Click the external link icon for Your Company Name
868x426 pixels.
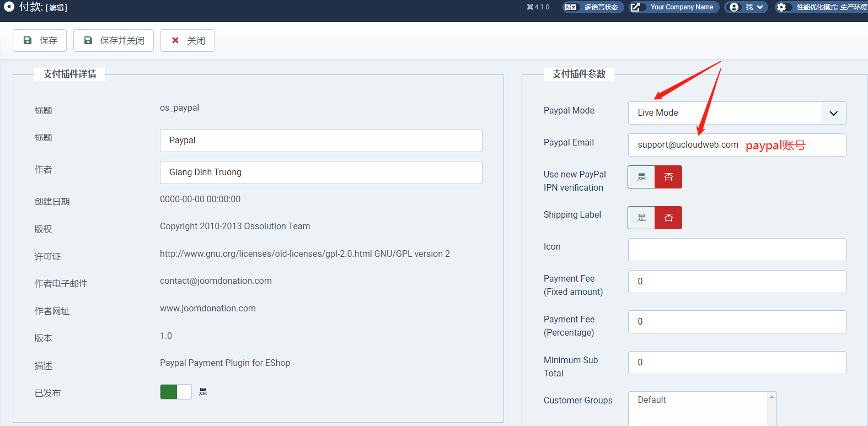click(x=636, y=7)
